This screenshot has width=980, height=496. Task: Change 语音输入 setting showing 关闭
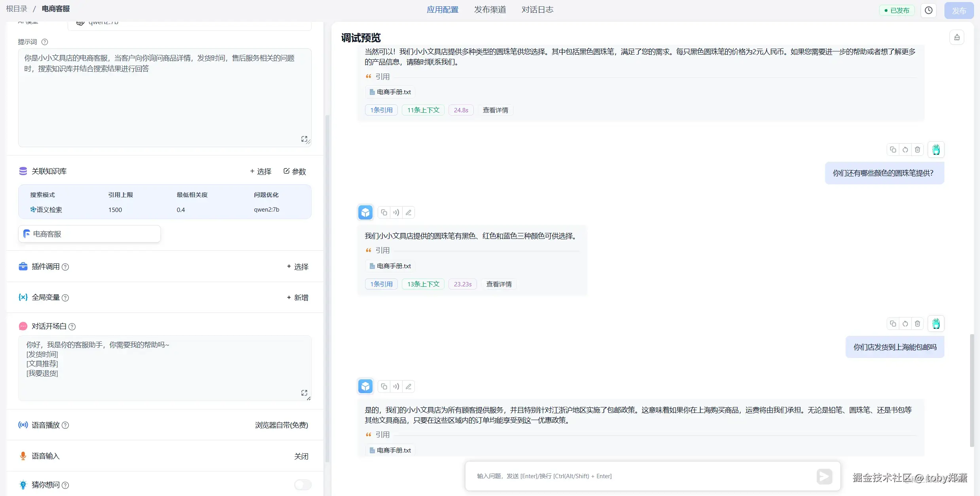point(301,456)
